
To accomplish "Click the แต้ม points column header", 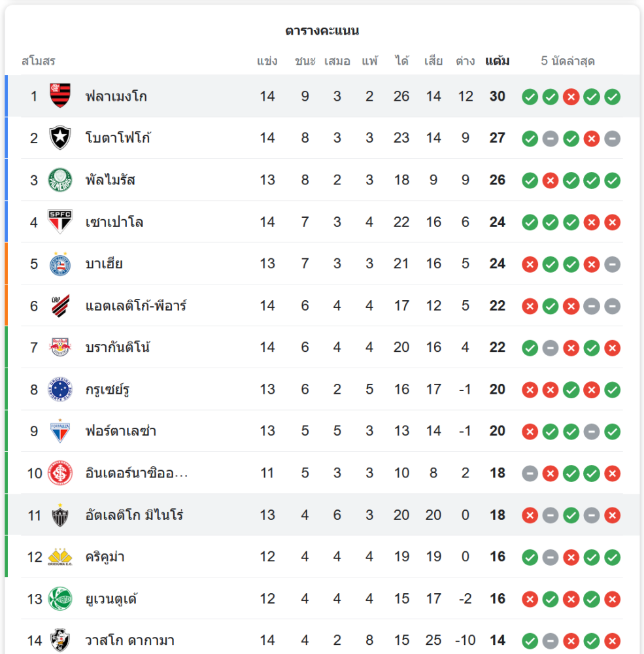I will pos(497,61).
